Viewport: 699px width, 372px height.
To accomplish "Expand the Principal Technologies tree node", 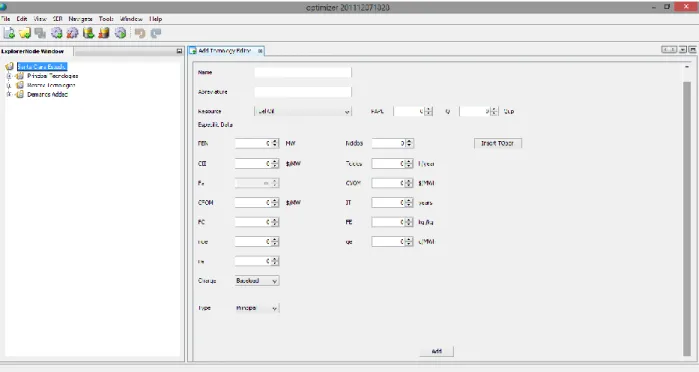I will (8, 76).
